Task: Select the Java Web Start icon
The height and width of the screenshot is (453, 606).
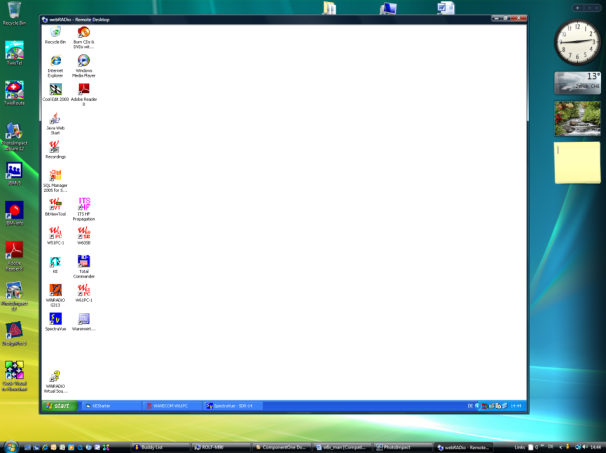Action: 55,119
